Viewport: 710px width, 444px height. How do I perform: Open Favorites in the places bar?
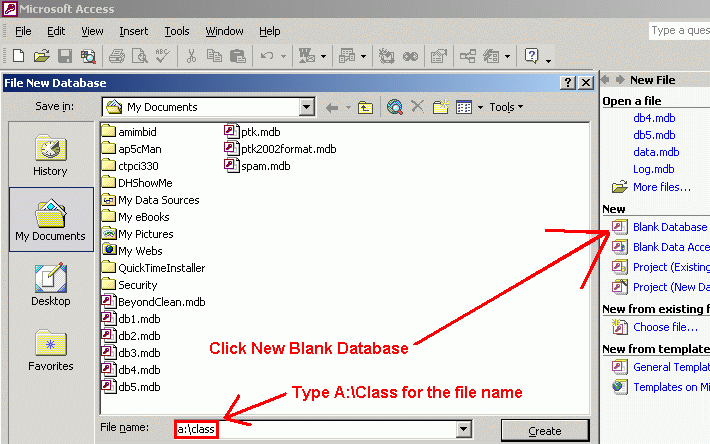pos(50,350)
